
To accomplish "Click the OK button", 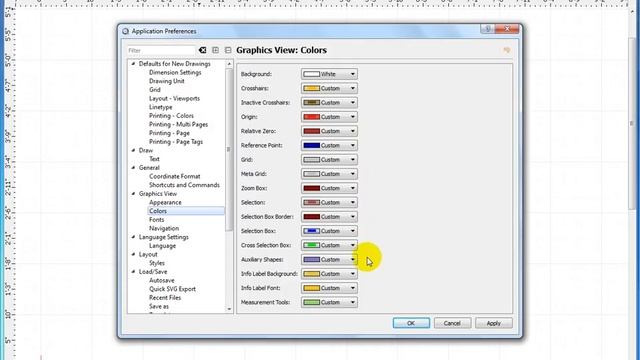I will (x=411, y=323).
